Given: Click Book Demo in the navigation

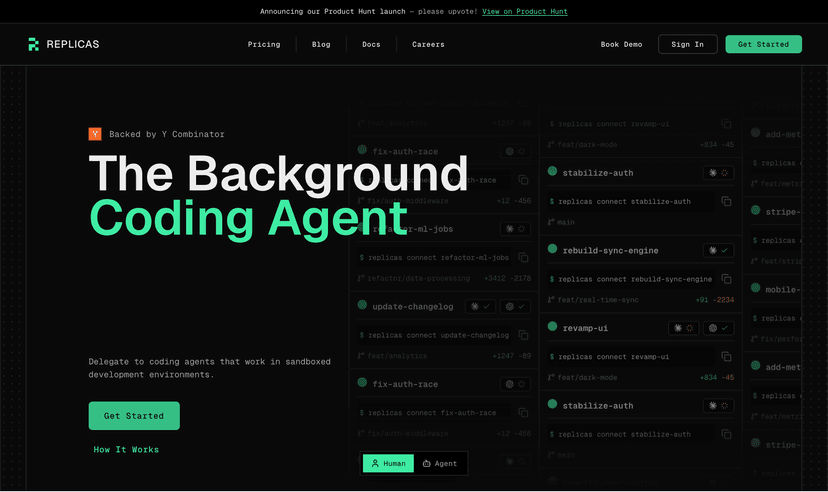Looking at the screenshot, I should click(x=622, y=44).
